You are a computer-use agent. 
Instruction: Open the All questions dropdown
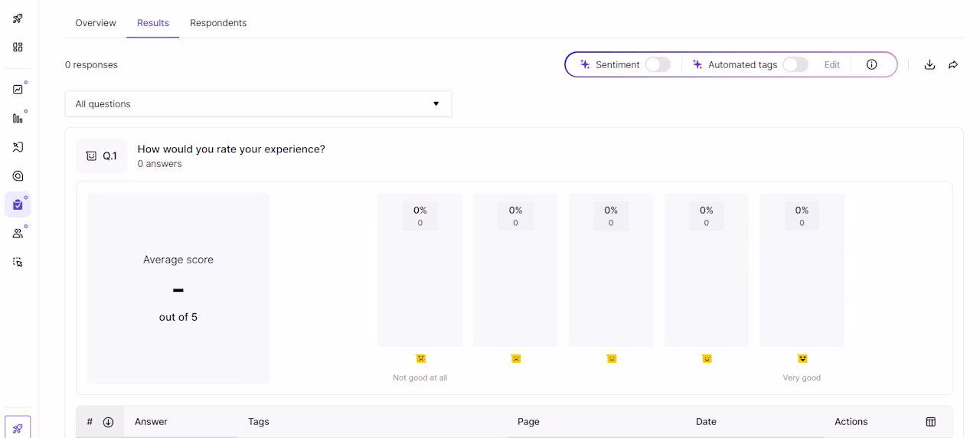(x=258, y=104)
